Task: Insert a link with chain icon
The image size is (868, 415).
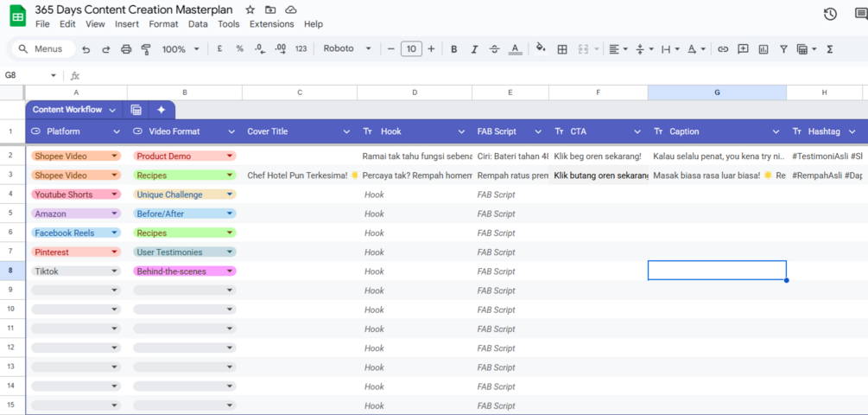Action: click(x=722, y=49)
